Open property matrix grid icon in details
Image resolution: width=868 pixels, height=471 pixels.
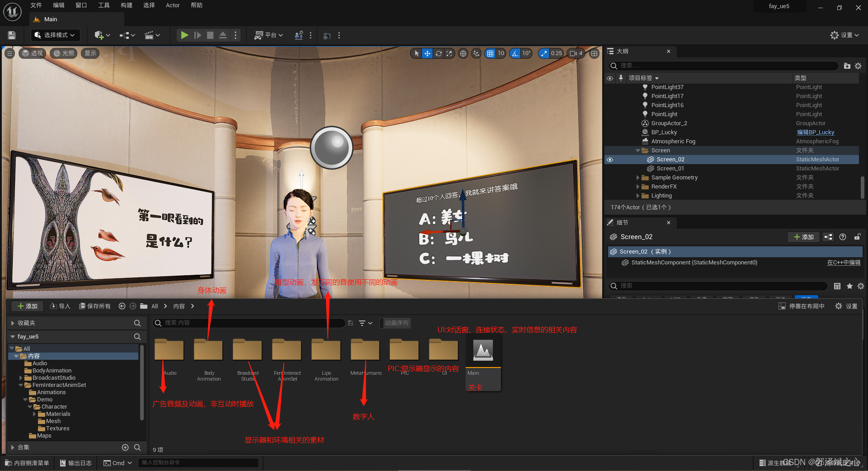[x=837, y=286]
